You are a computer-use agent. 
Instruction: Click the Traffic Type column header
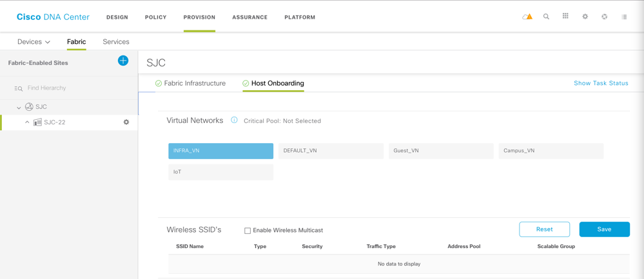point(381,247)
